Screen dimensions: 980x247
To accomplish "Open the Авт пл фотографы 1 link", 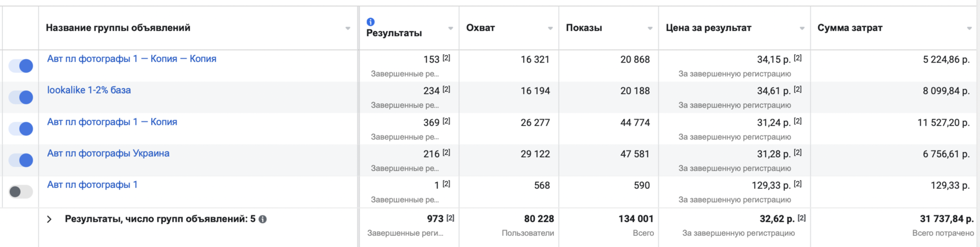I will [92, 185].
